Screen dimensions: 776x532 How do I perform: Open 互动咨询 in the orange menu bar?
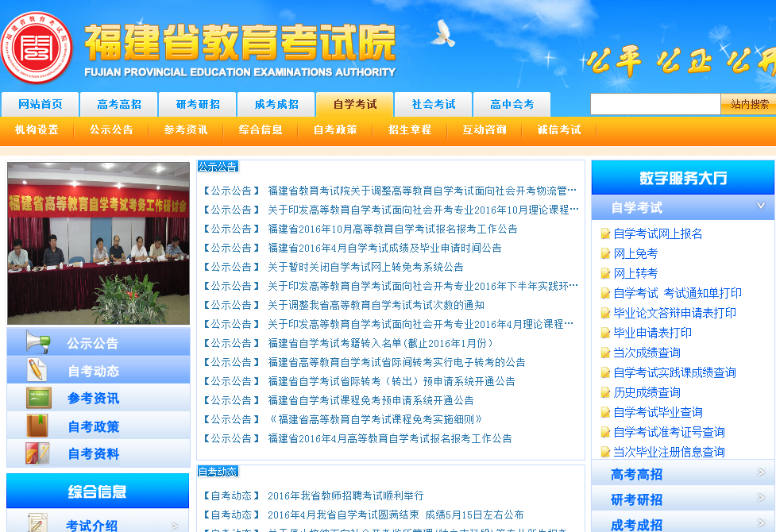point(485,129)
